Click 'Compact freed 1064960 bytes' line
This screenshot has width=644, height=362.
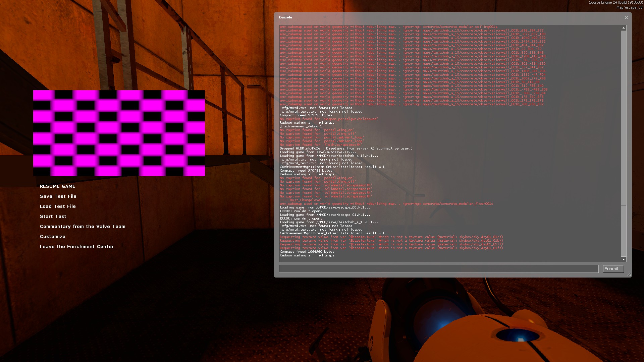307,252
